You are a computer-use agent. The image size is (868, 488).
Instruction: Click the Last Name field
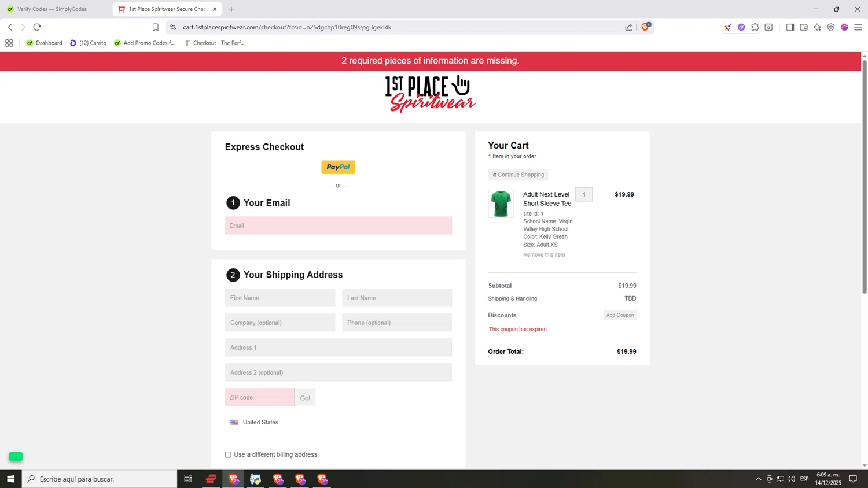tap(397, 298)
